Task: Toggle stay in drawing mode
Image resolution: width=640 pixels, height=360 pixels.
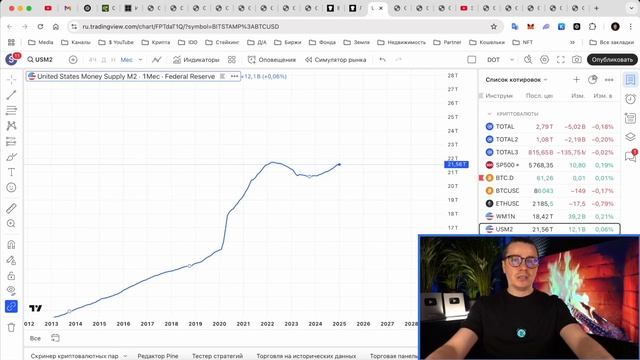Action: (11, 260)
